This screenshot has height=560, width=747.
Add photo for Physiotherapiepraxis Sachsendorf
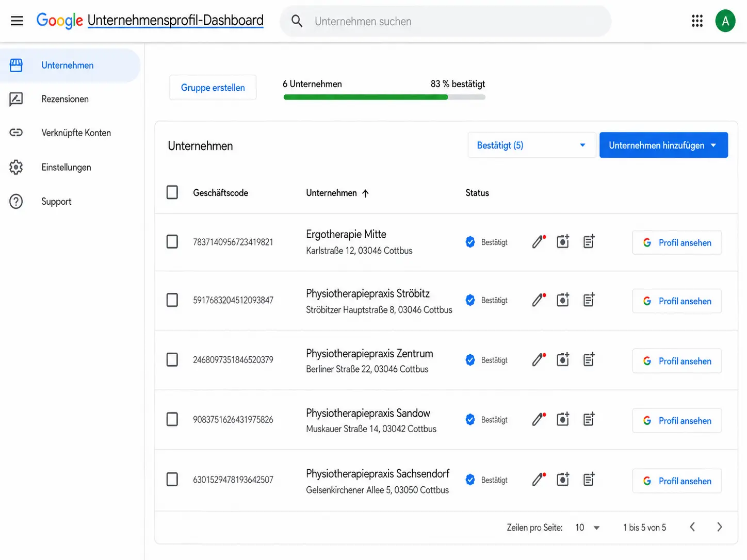tap(563, 480)
